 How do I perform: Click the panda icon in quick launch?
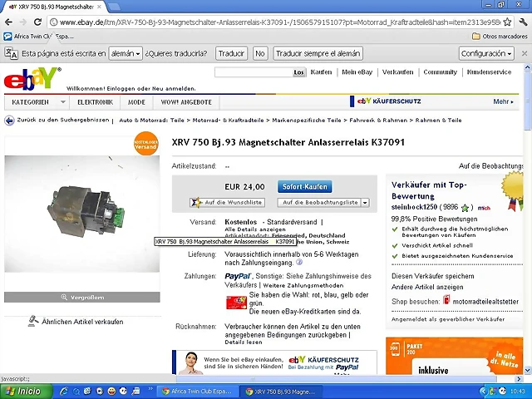(x=124, y=392)
